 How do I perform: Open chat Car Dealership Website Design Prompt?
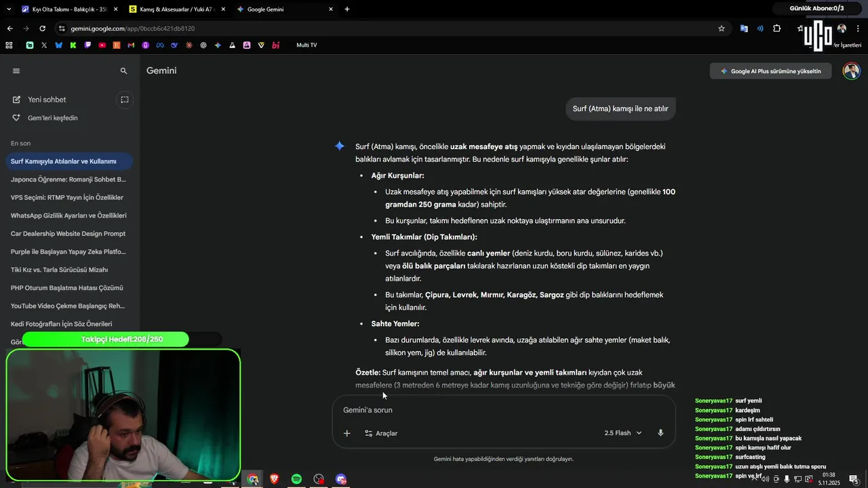point(68,233)
